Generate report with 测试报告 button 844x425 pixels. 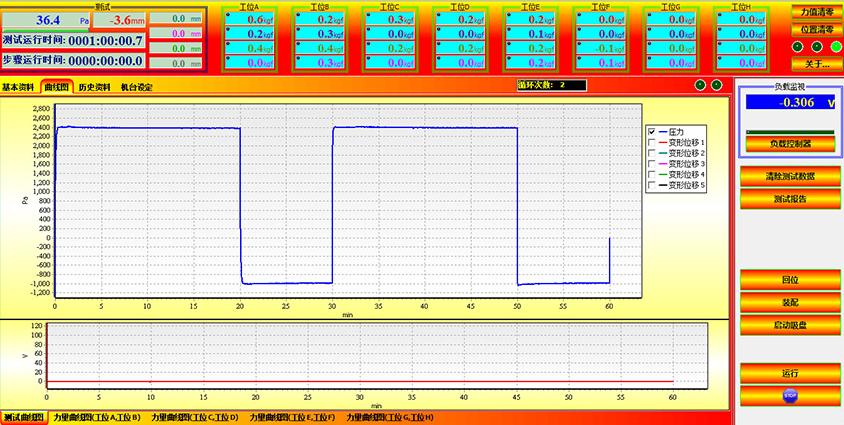pos(790,198)
